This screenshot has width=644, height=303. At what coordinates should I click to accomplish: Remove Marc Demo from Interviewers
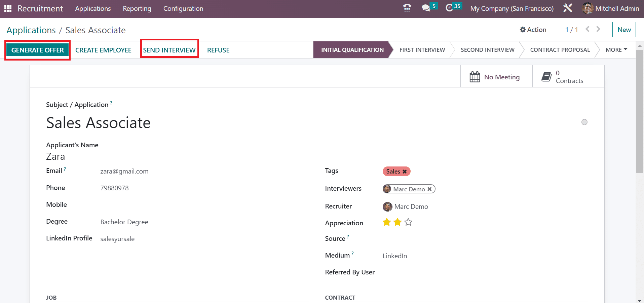(x=429, y=189)
